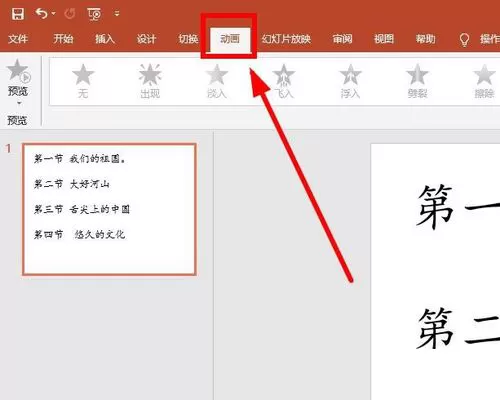
Task: Select the 淡入 animation effect
Action: click(217, 82)
